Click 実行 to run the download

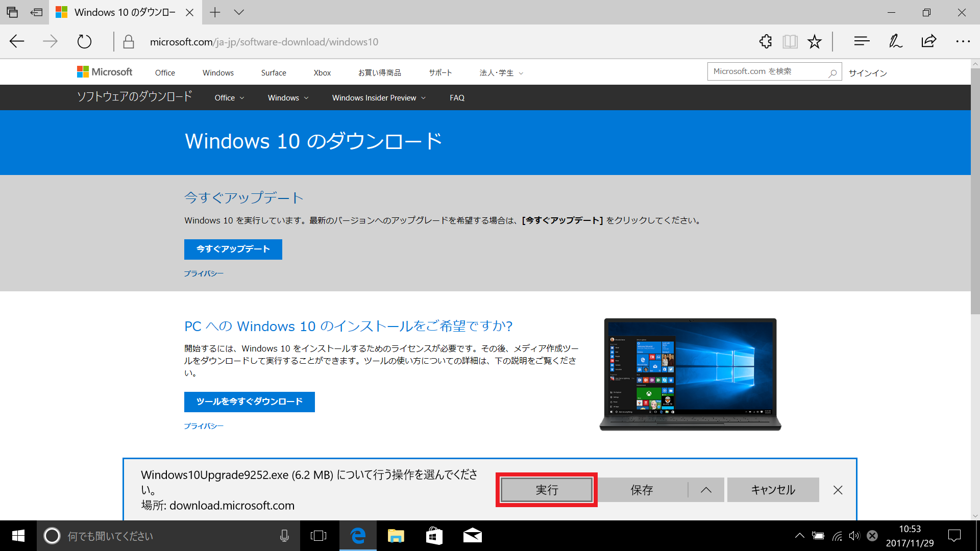point(546,490)
